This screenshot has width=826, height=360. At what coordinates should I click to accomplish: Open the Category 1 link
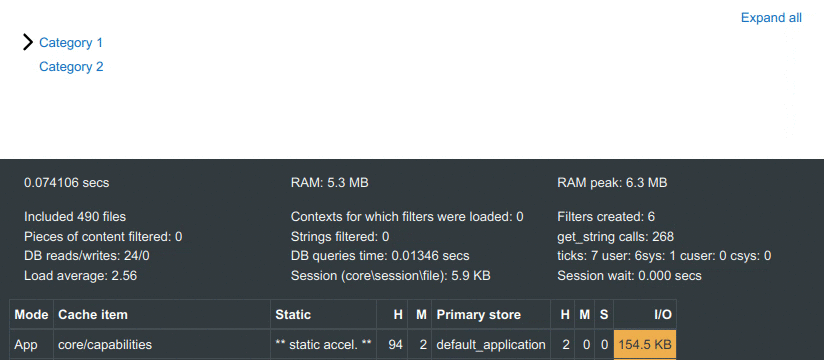coord(71,43)
